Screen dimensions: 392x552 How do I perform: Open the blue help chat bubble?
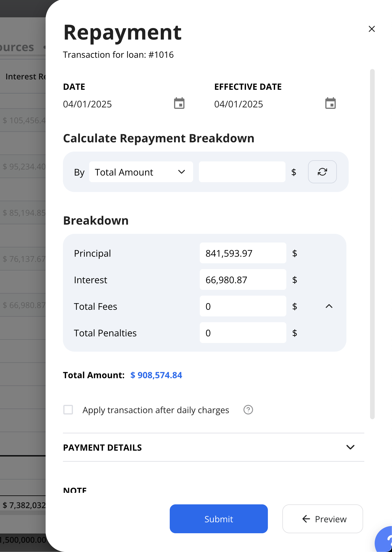(384, 539)
